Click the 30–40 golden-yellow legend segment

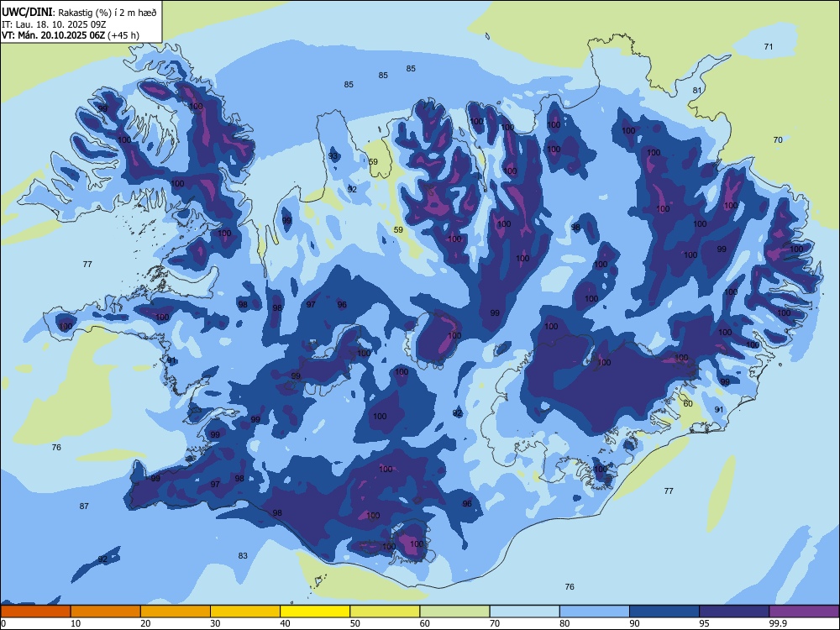pos(245,612)
